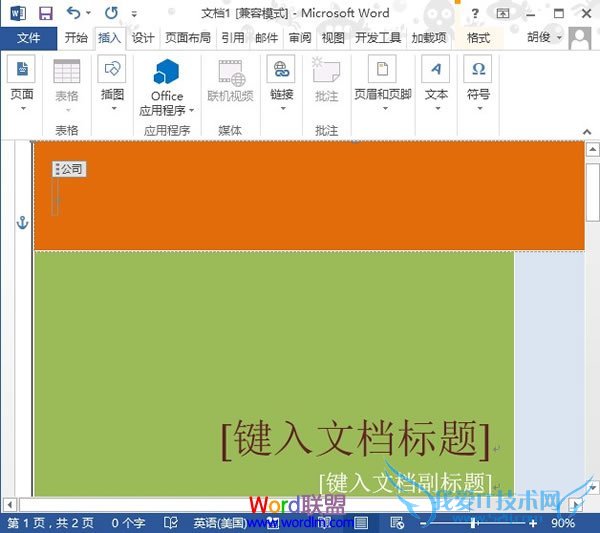Switch to the 视图 tab

(333, 38)
